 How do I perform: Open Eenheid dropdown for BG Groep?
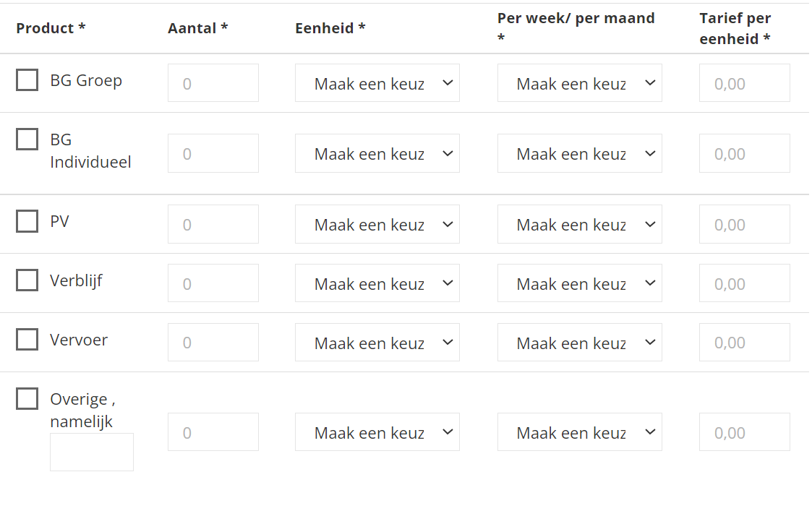377,83
